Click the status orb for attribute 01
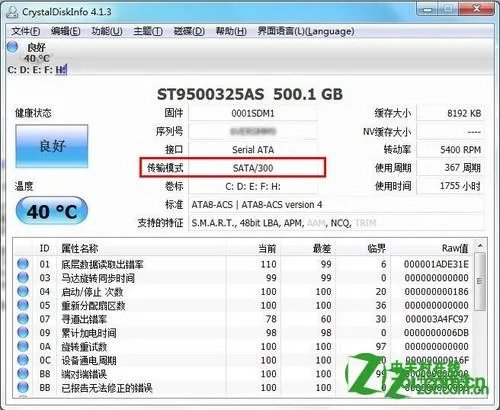 pos(23,264)
